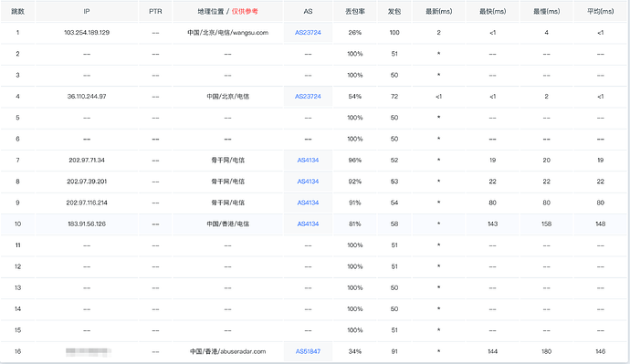Click the 丢包率 column header
This screenshot has width=630, height=364.
tap(355, 11)
